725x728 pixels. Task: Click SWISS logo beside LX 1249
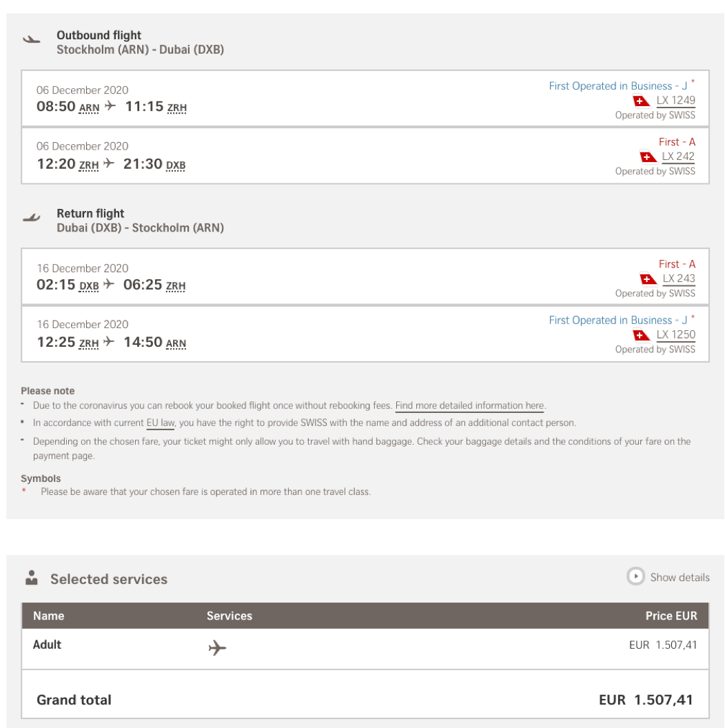tap(641, 101)
